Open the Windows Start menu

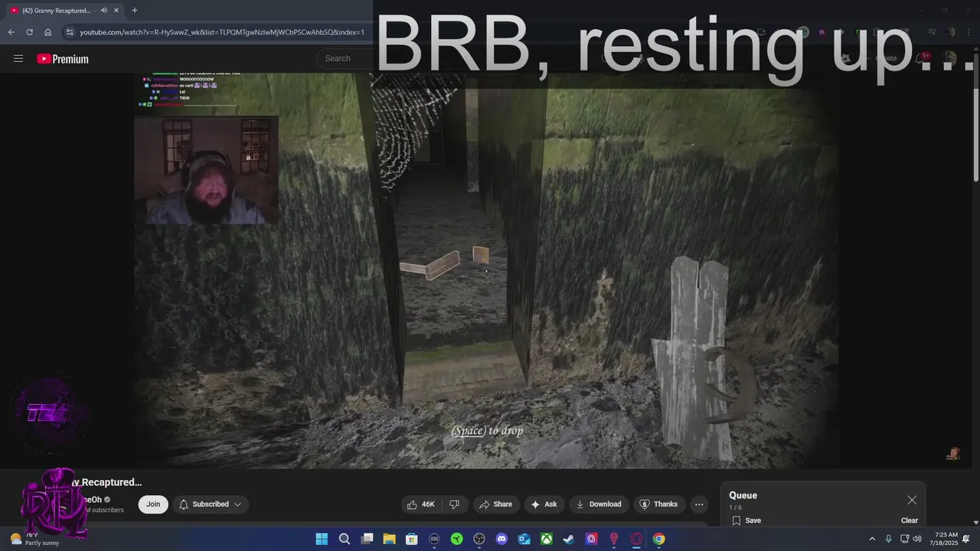322,539
